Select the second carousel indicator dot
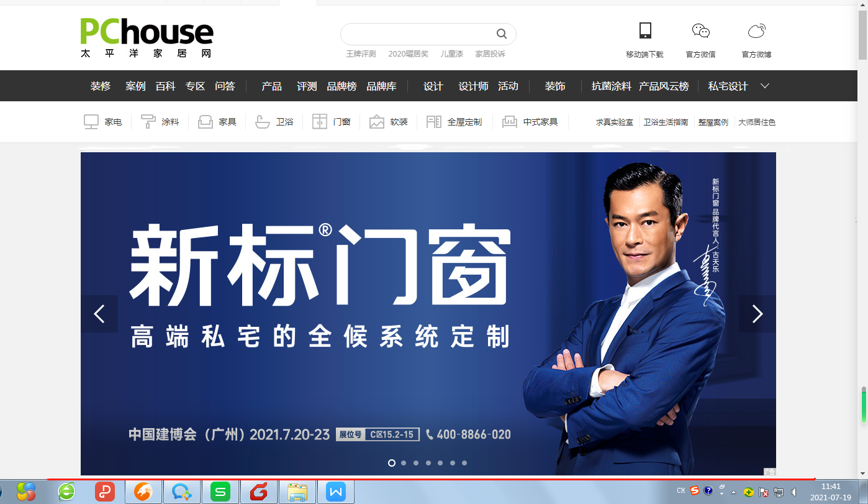The width and height of the screenshot is (868, 504). [x=404, y=463]
